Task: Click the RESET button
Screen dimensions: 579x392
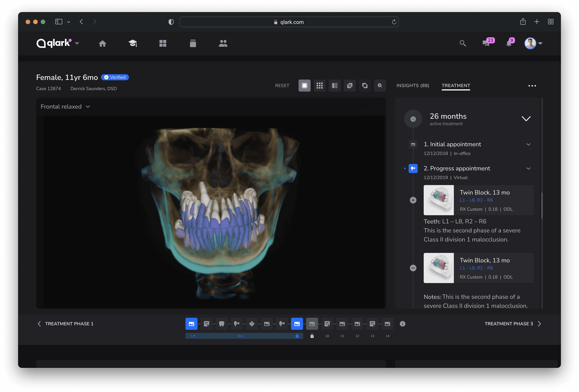Action: point(282,86)
